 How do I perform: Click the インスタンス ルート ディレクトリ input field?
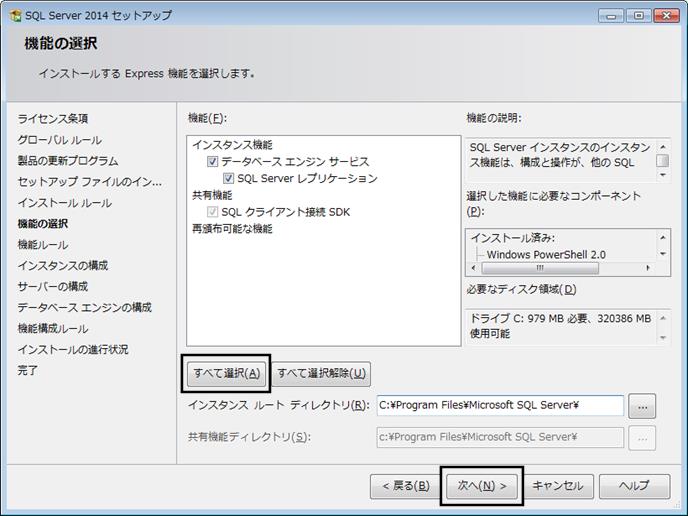pyautogui.click(x=500, y=405)
